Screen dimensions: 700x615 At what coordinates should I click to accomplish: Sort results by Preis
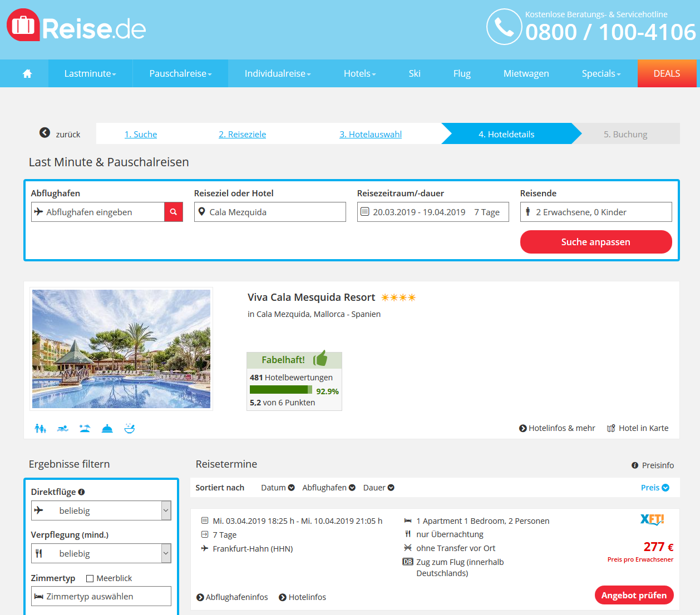pyautogui.click(x=655, y=488)
